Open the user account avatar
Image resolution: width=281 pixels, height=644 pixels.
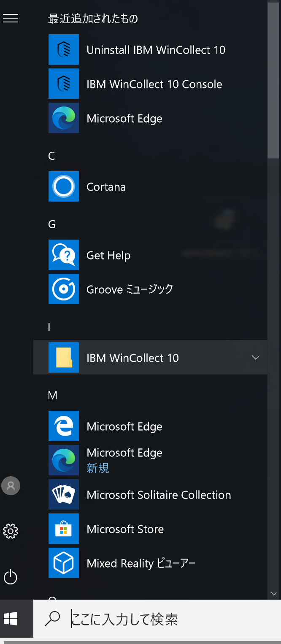coord(11,486)
